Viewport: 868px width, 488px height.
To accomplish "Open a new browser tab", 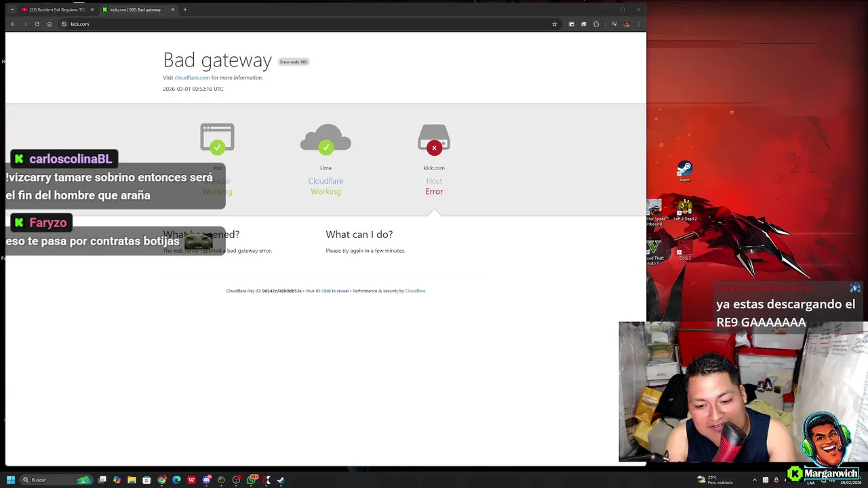I will coord(185,9).
